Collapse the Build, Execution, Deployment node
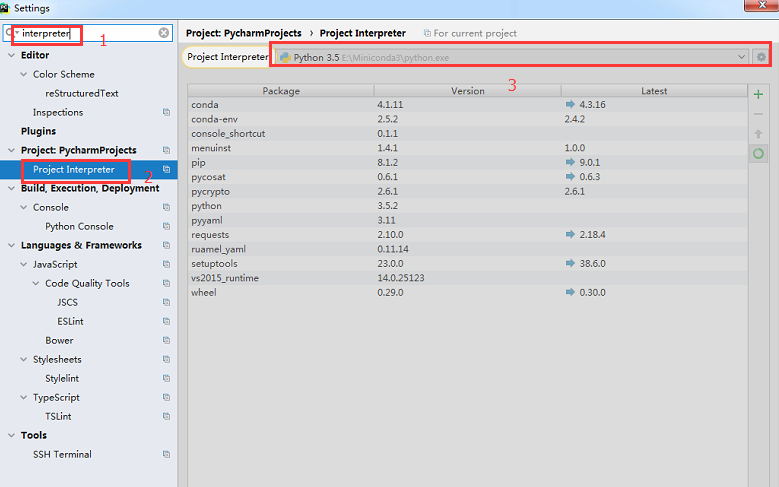The height and width of the screenshot is (487, 779). pos(11,188)
